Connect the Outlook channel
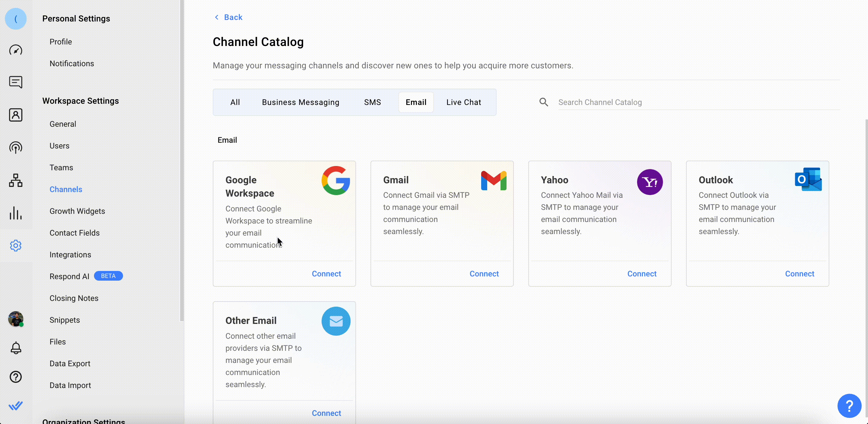The height and width of the screenshot is (424, 868). (x=799, y=274)
